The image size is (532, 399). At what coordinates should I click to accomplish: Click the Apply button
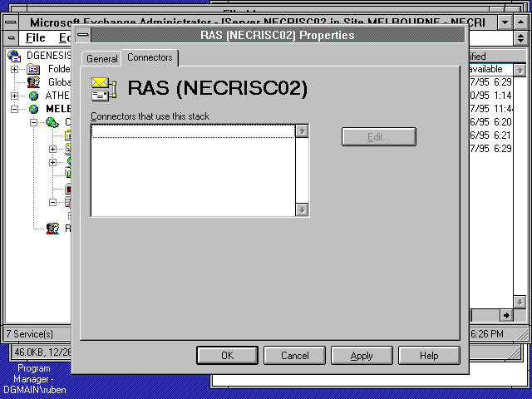tap(362, 355)
